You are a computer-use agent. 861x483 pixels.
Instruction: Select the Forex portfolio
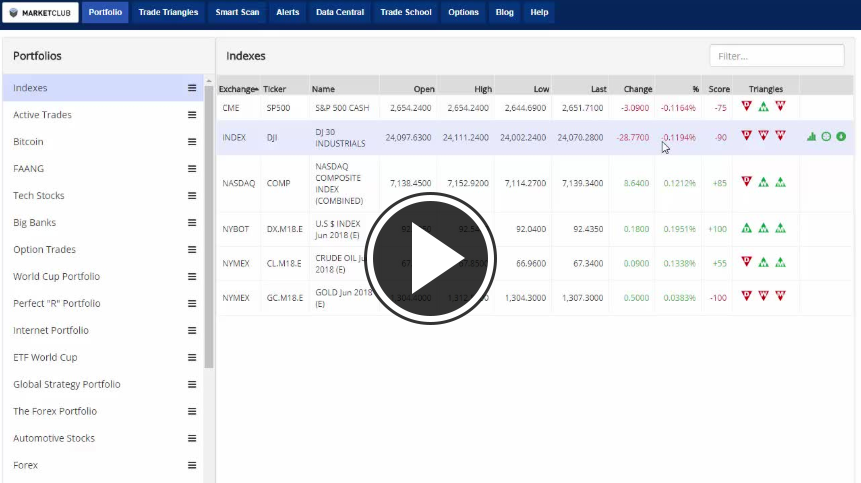[x=25, y=465]
